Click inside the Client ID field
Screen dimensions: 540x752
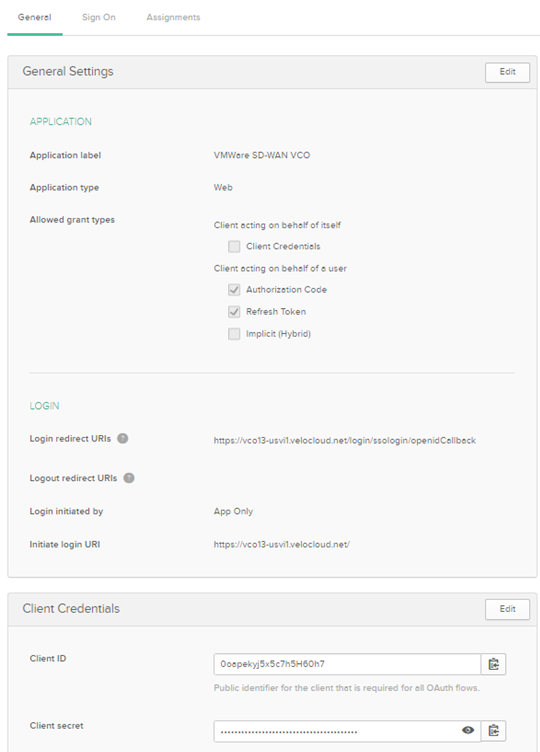[x=347, y=664]
